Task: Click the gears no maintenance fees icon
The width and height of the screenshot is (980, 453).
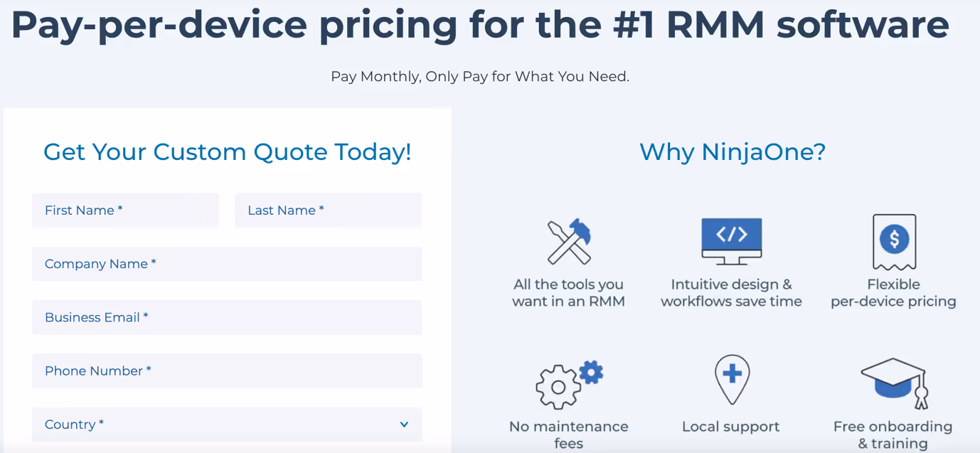Action: point(569,385)
